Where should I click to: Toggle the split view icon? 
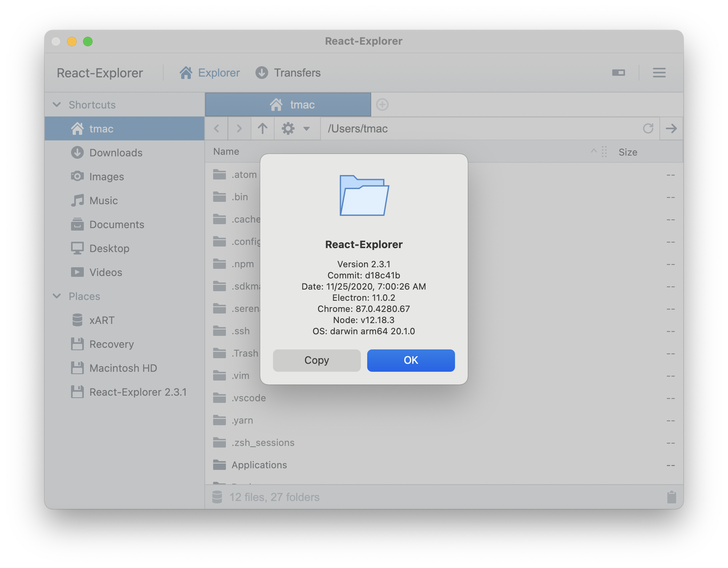pyautogui.click(x=618, y=73)
